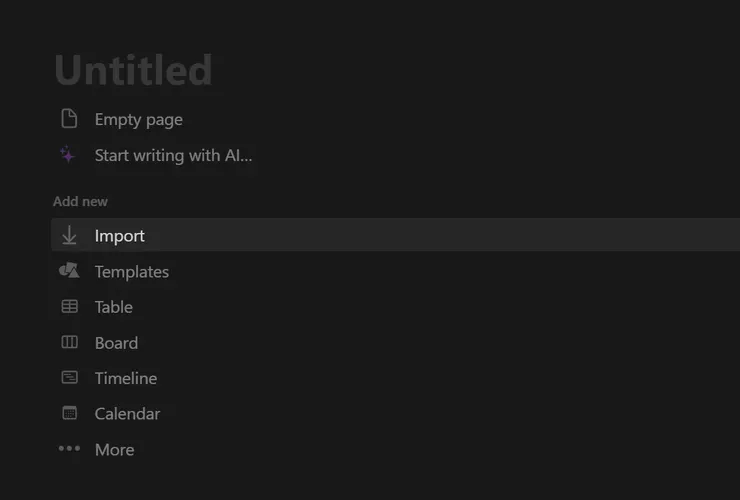Select the Empty page option
This screenshot has height=500, width=740.
pos(138,119)
